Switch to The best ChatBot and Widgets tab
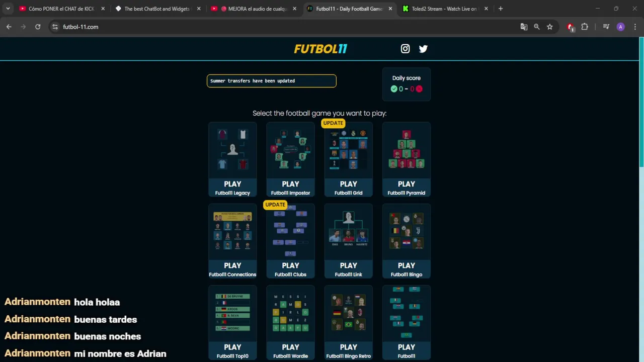Image resolution: width=644 pixels, height=362 pixels. (x=157, y=9)
